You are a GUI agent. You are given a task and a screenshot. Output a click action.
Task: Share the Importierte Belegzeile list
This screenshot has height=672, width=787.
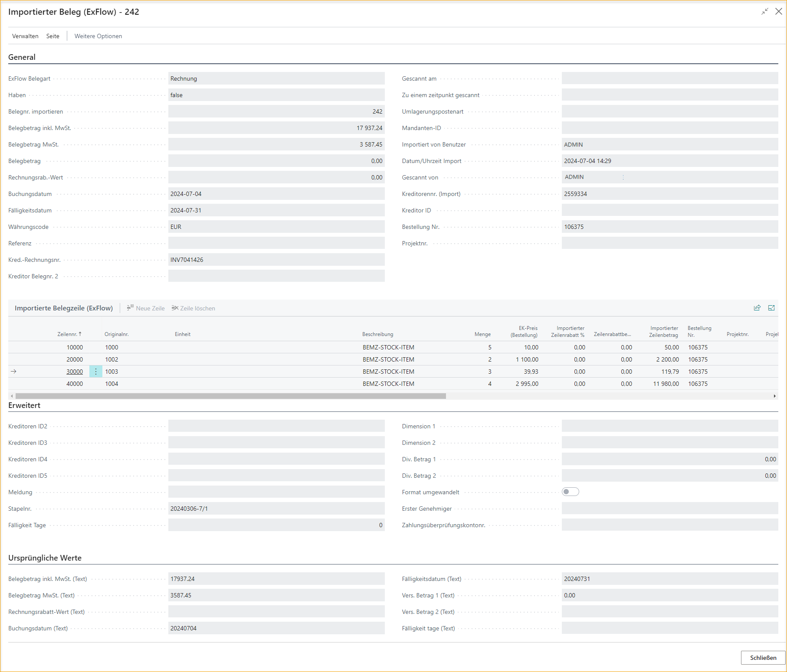click(x=757, y=308)
